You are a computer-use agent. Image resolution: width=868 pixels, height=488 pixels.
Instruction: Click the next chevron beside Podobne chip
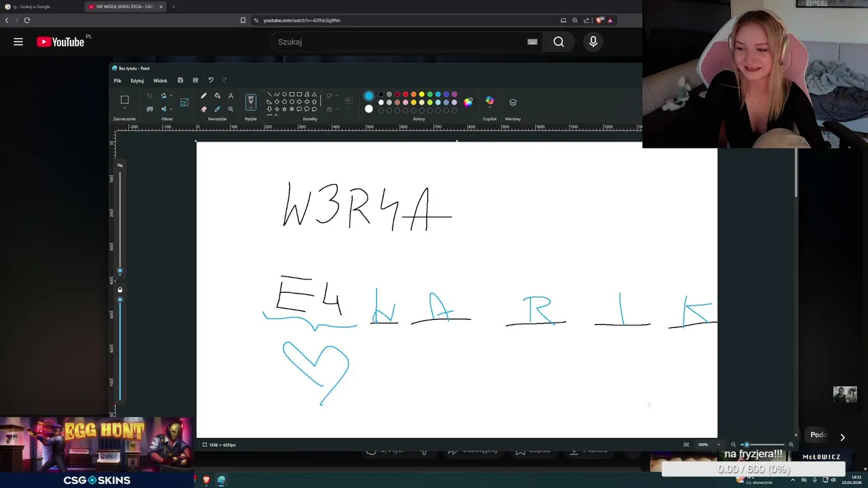(x=842, y=437)
